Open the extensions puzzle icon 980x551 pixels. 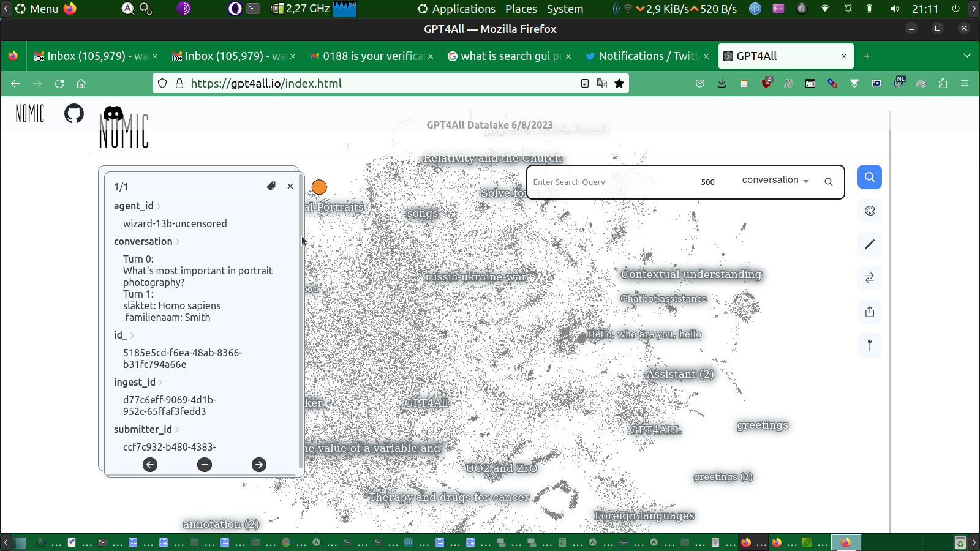943,84
